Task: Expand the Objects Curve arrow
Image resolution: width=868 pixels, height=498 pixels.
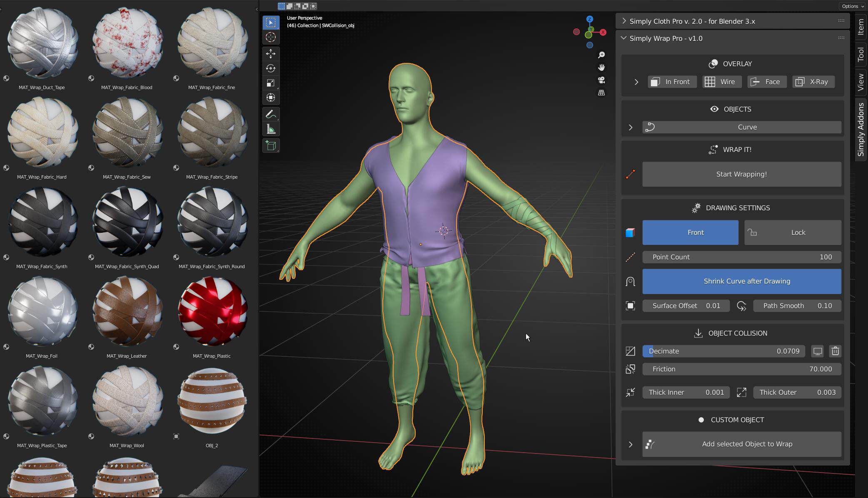Action: [x=631, y=127]
